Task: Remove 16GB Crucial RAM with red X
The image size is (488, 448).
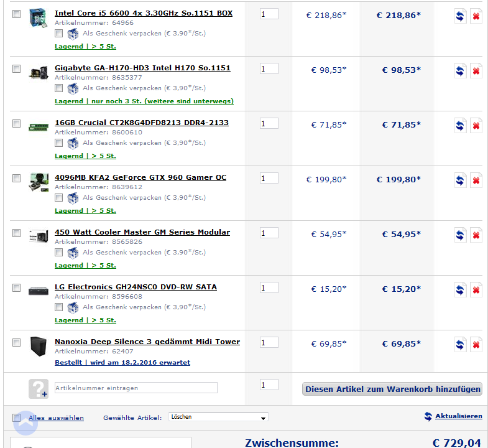Action: 476,126
